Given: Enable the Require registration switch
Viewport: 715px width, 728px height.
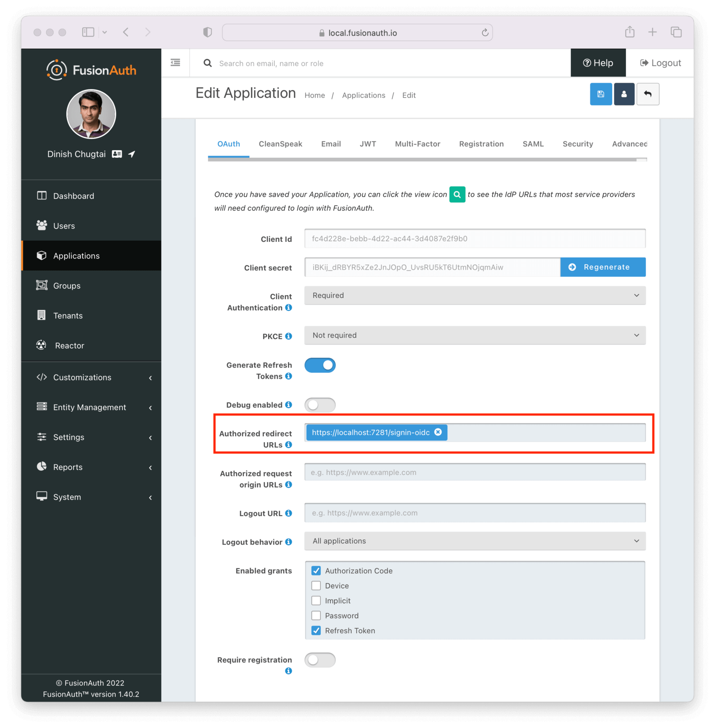Looking at the screenshot, I should [320, 660].
